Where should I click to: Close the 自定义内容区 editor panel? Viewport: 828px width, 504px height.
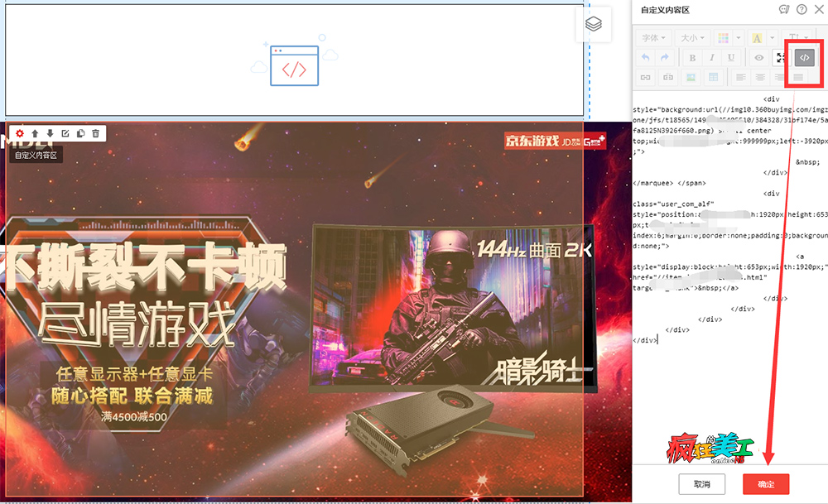point(819,9)
